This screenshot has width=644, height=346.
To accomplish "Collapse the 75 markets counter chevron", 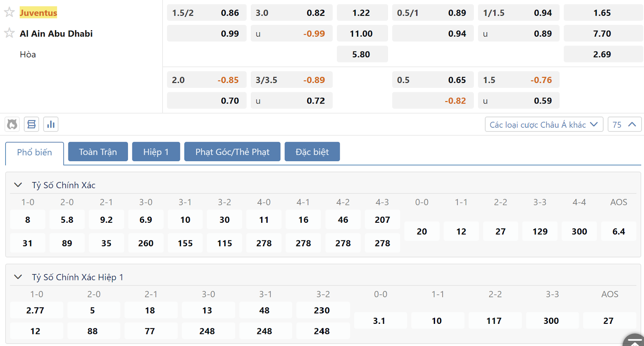I will [x=624, y=124].
